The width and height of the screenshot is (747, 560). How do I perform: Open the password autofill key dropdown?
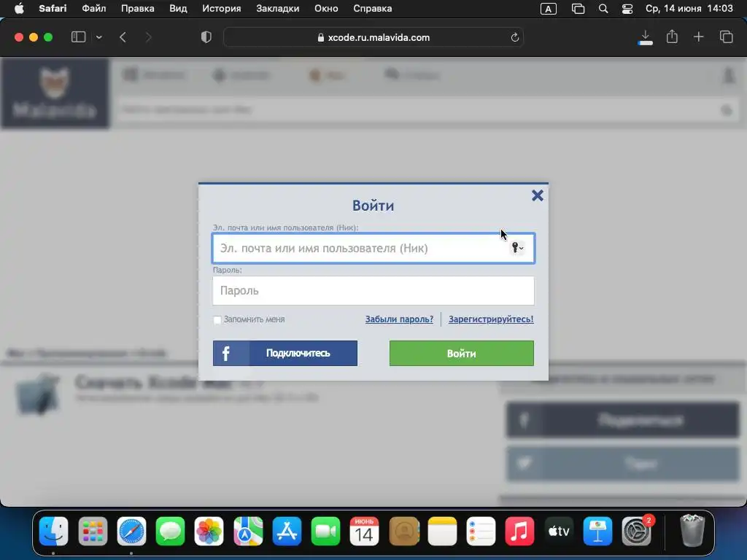pos(517,248)
